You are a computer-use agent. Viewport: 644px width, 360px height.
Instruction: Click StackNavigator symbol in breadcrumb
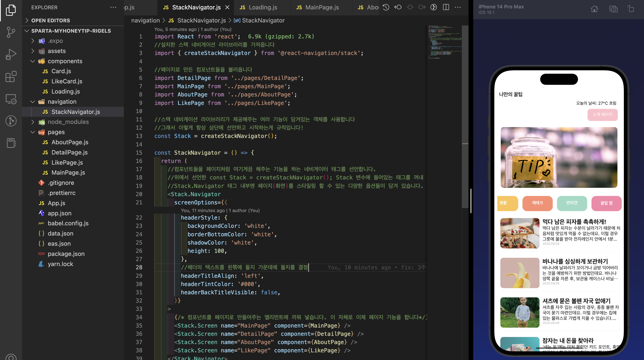point(263,20)
